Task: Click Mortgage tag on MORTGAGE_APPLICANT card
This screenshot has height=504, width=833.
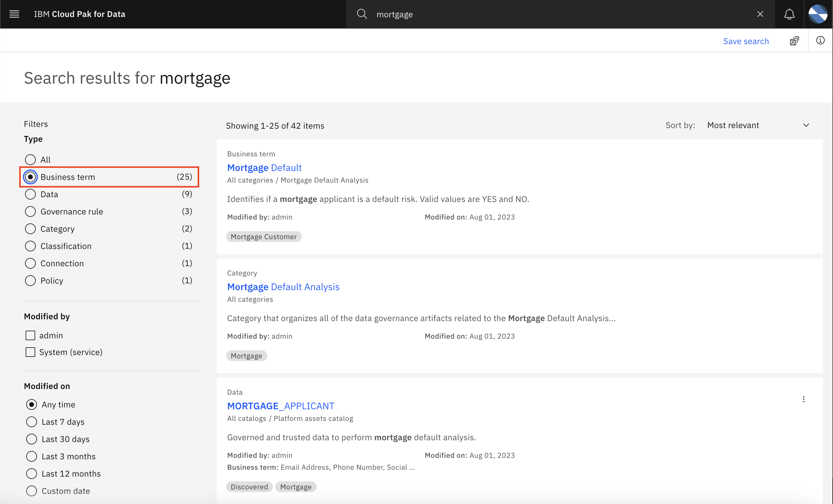Action: [x=296, y=487]
